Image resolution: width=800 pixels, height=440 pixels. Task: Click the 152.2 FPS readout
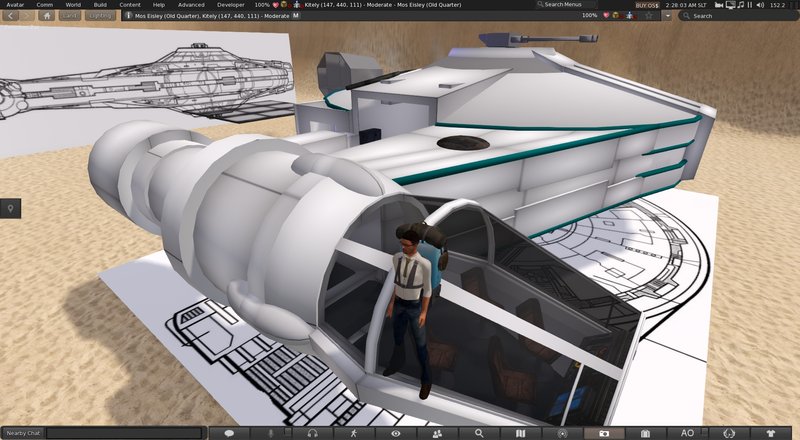778,5
